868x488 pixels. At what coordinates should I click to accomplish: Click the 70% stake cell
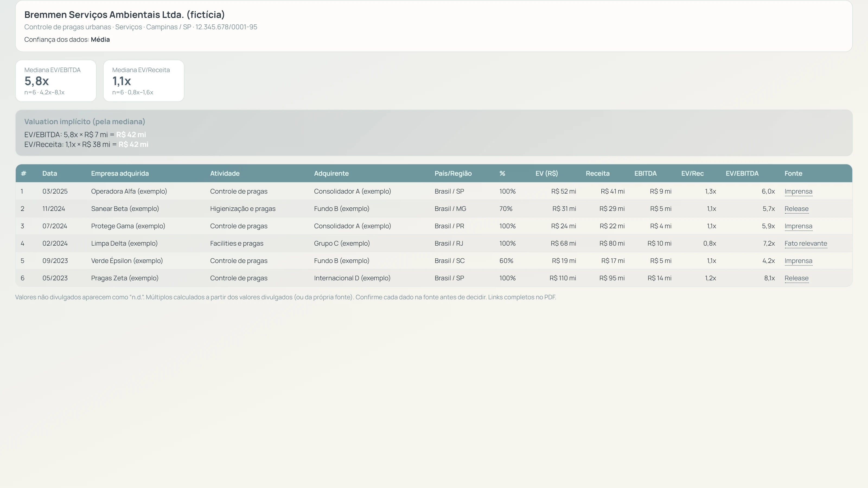click(x=506, y=209)
